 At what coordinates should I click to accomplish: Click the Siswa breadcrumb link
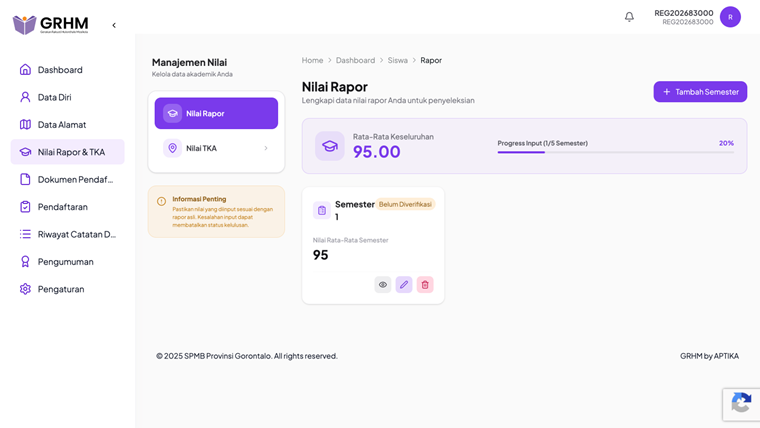397,60
